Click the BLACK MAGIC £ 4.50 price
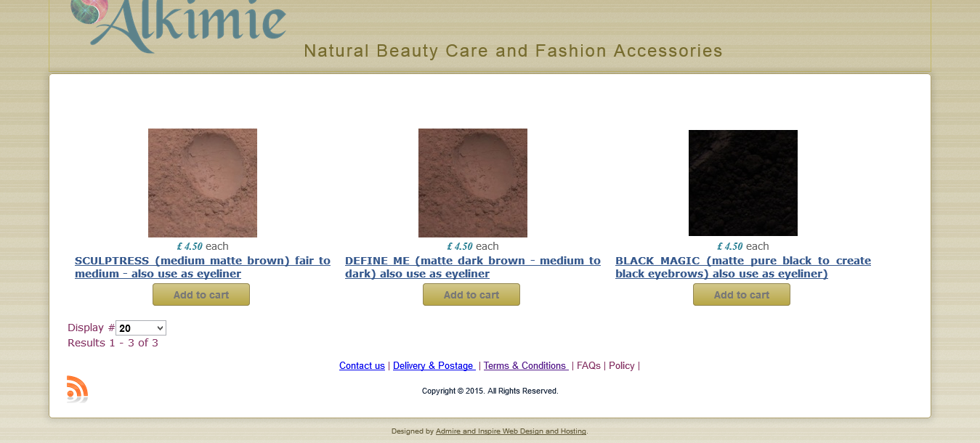 click(x=730, y=246)
